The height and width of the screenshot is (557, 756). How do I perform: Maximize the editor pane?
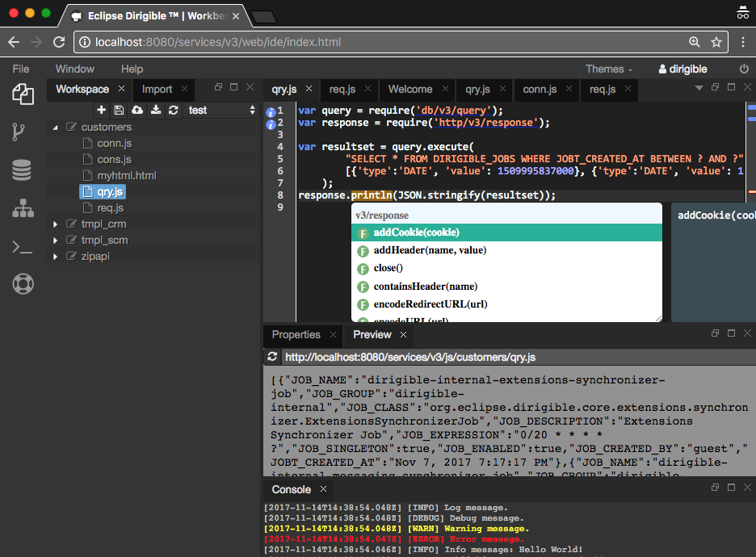pos(731,87)
